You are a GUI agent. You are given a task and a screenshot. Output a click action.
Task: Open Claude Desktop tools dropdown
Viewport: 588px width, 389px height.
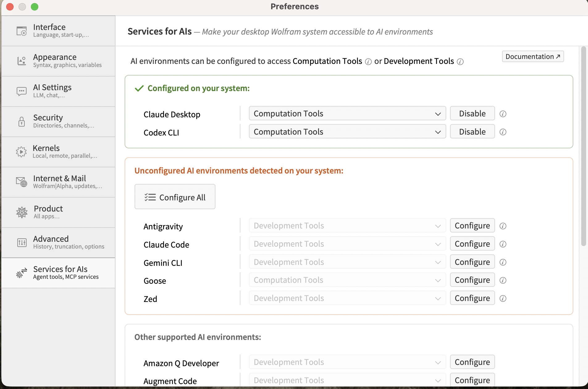tap(347, 113)
